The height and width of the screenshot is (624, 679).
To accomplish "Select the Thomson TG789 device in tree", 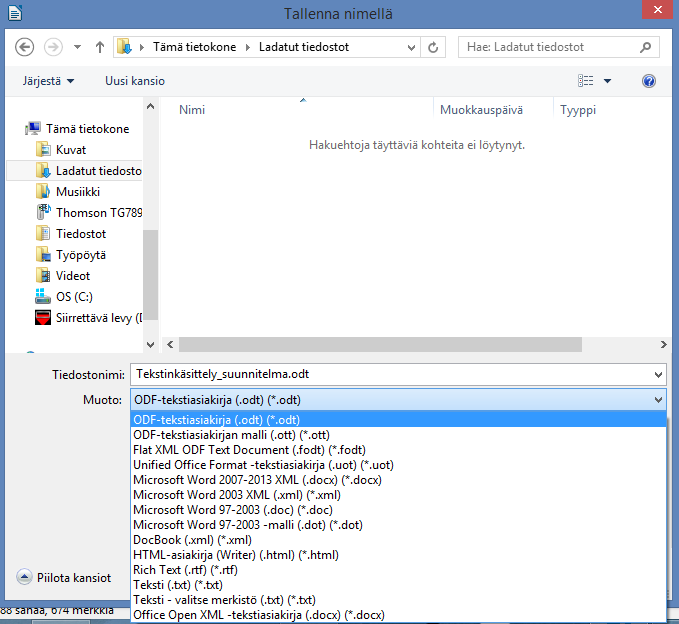I will [88, 213].
